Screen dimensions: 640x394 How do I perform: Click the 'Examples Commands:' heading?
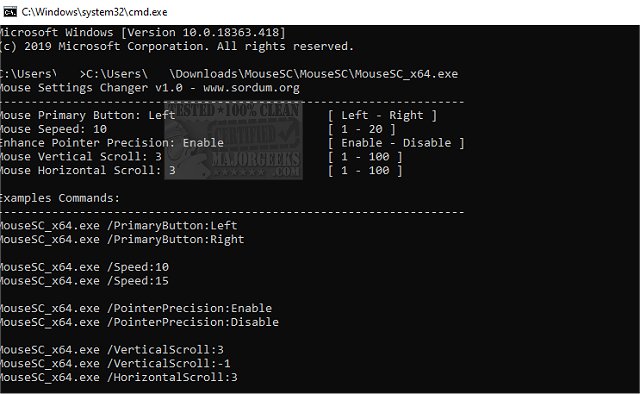click(x=60, y=198)
